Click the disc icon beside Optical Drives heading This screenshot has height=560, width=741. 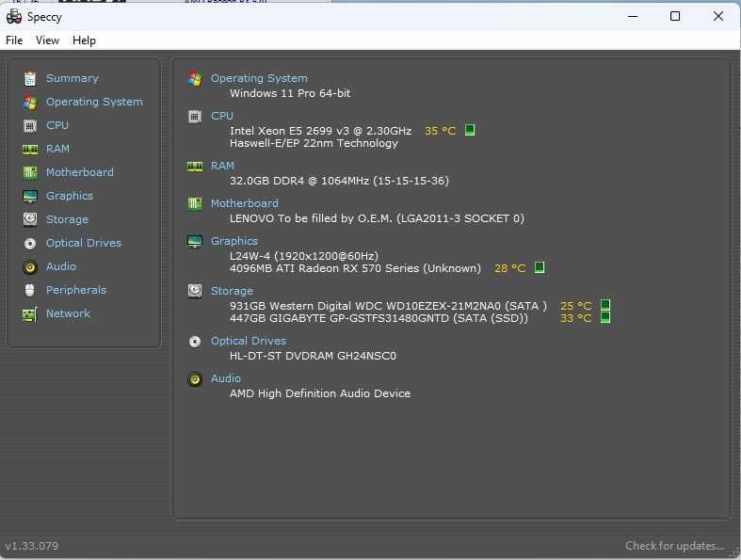[x=195, y=342]
